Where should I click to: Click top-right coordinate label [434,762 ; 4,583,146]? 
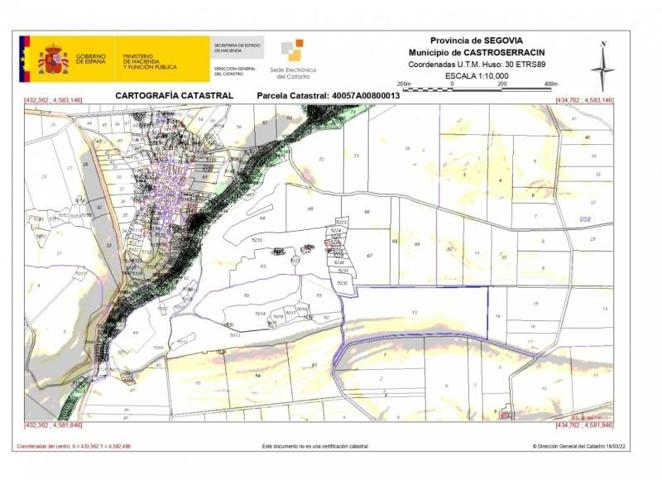point(584,101)
